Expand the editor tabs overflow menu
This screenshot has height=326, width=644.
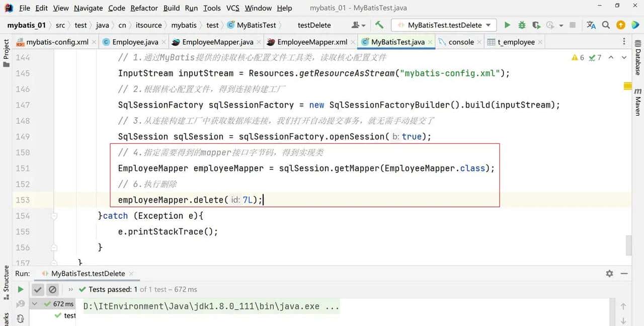pos(624,42)
